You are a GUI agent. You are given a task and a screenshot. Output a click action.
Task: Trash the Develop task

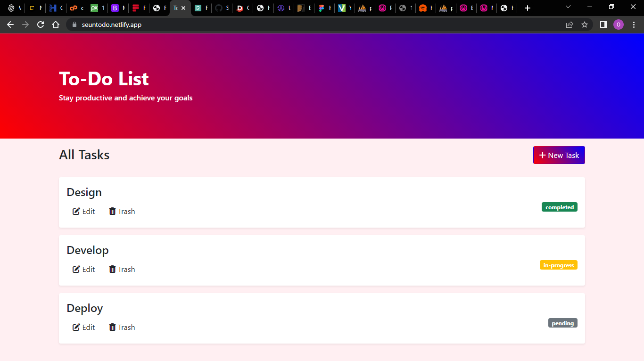point(122,270)
